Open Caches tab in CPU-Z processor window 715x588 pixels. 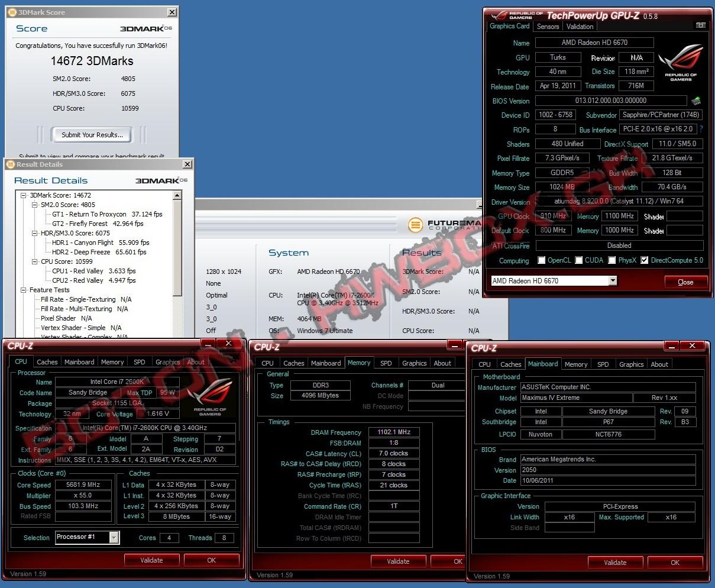[47, 362]
